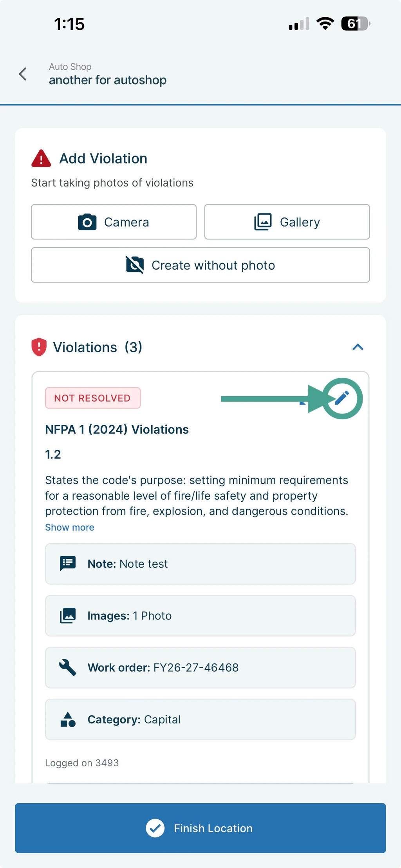The height and width of the screenshot is (868, 401).
Task: Open the Work order FY26-27-46468 row
Action: click(200, 667)
